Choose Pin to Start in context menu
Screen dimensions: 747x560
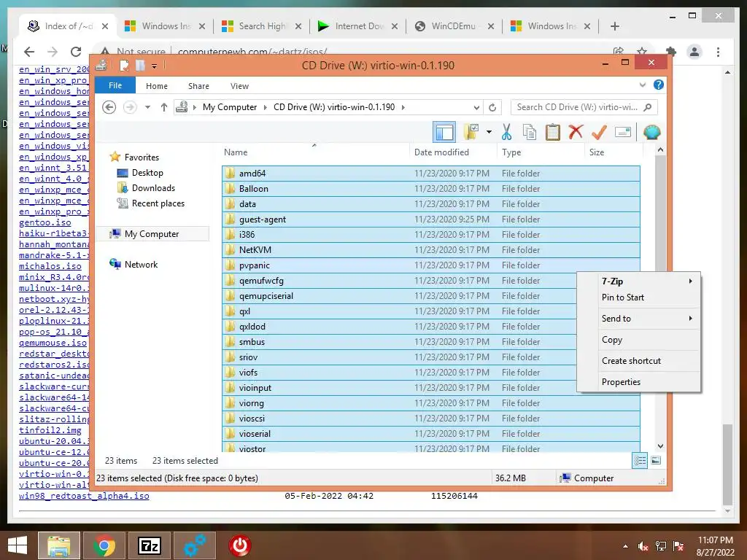pyautogui.click(x=638, y=297)
